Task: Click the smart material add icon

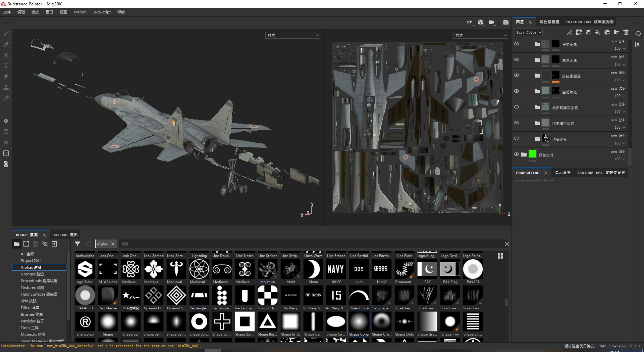Action: [607, 32]
